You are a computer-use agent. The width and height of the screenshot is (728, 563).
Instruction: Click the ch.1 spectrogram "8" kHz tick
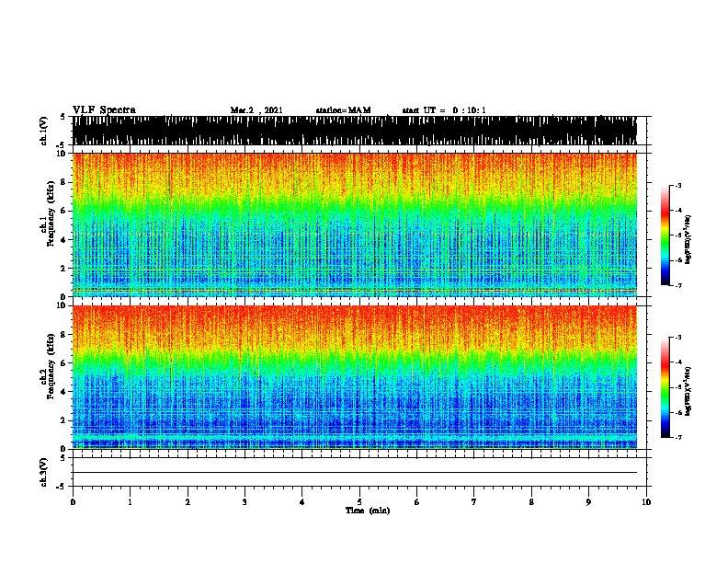(x=64, y=182)
